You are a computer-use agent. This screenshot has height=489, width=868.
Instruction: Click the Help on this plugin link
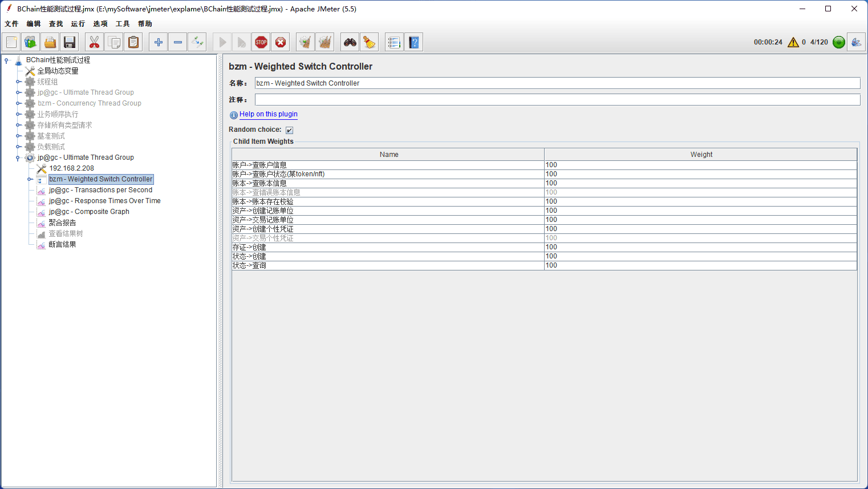(x=268, y=114)
